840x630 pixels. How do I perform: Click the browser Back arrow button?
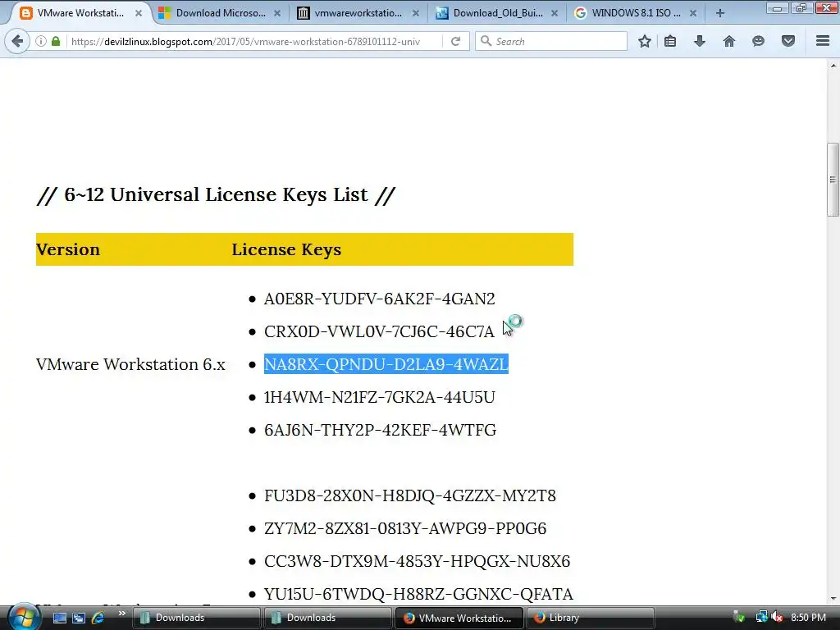point(17,41)
